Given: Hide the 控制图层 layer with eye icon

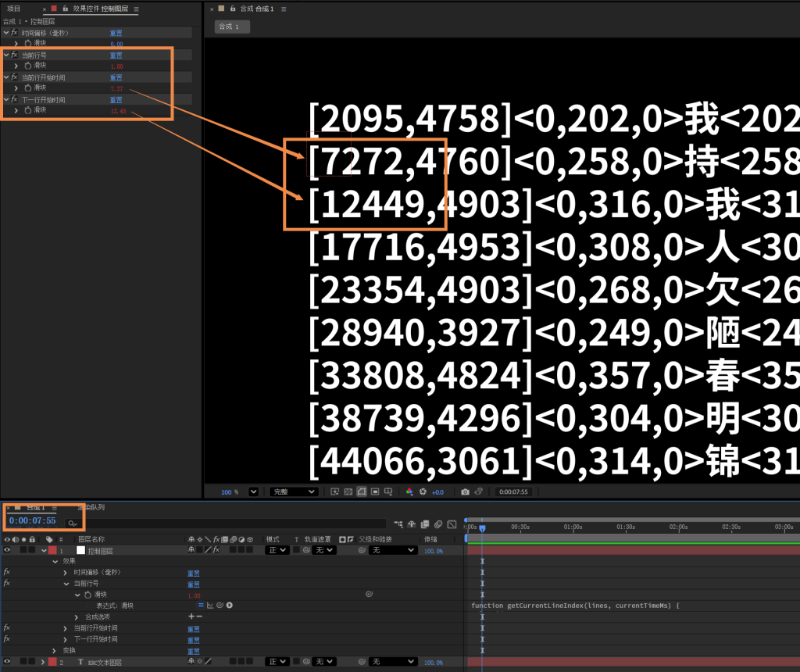Looking at the screenshot, I should 7,551.
